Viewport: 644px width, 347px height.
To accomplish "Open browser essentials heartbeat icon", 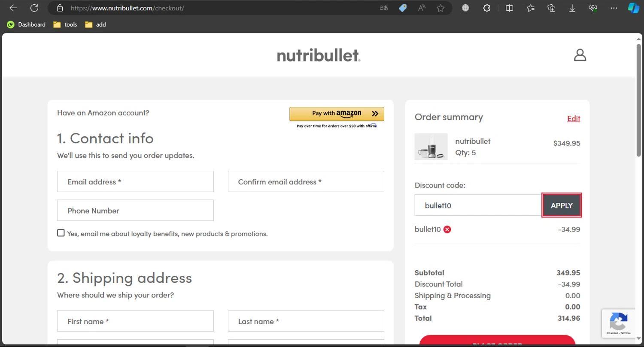I will pyautogui.click(x=593, y=8).
